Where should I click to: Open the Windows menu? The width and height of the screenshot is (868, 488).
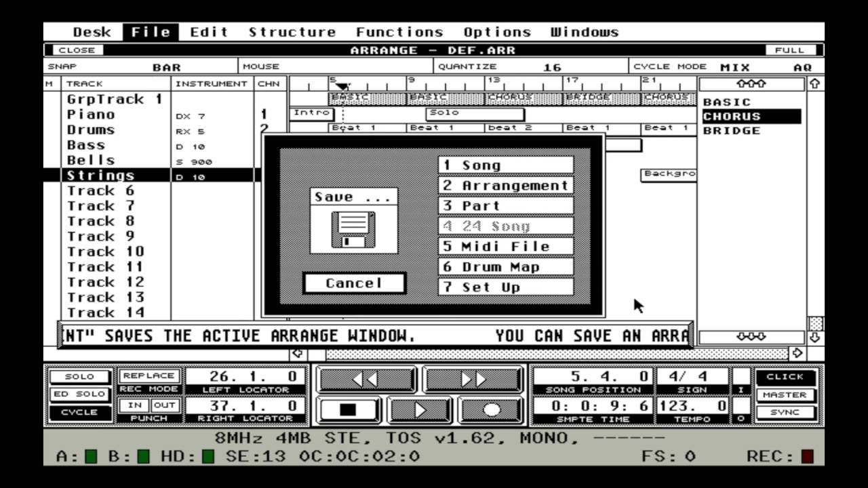pyautogui.click(x=585, y=32)
